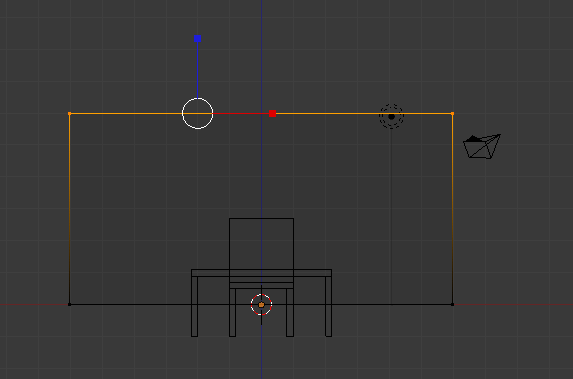Click the blue Z-axis manipulator handle
Viewport: 573px width, 379px height.
(x=197, y=38)
